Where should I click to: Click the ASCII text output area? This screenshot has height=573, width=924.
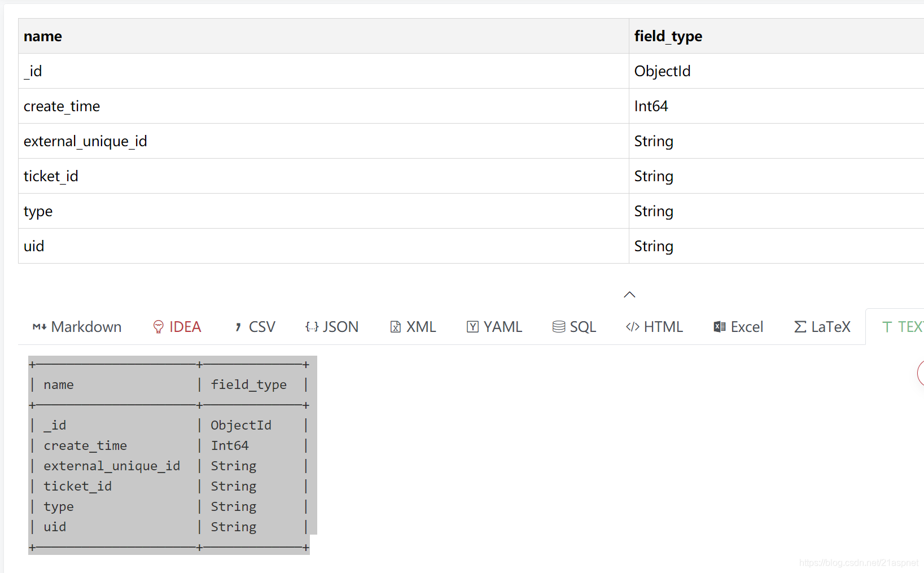pyautogui.click(x=172, y=455)
